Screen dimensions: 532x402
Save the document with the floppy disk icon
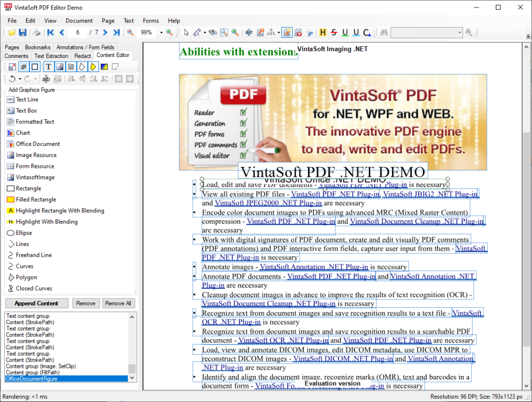(22, 32)
